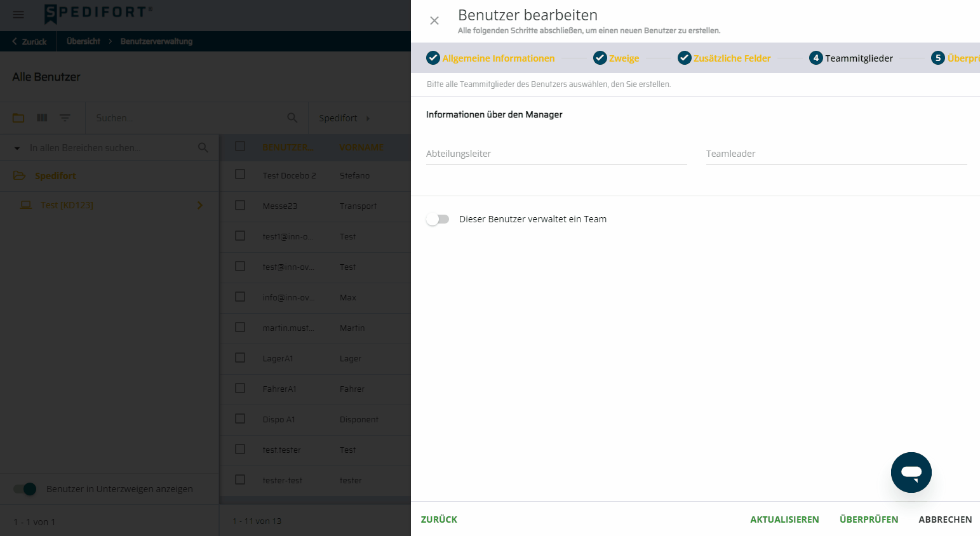Click the '1 - 11 von 13' pagination text

257,521
